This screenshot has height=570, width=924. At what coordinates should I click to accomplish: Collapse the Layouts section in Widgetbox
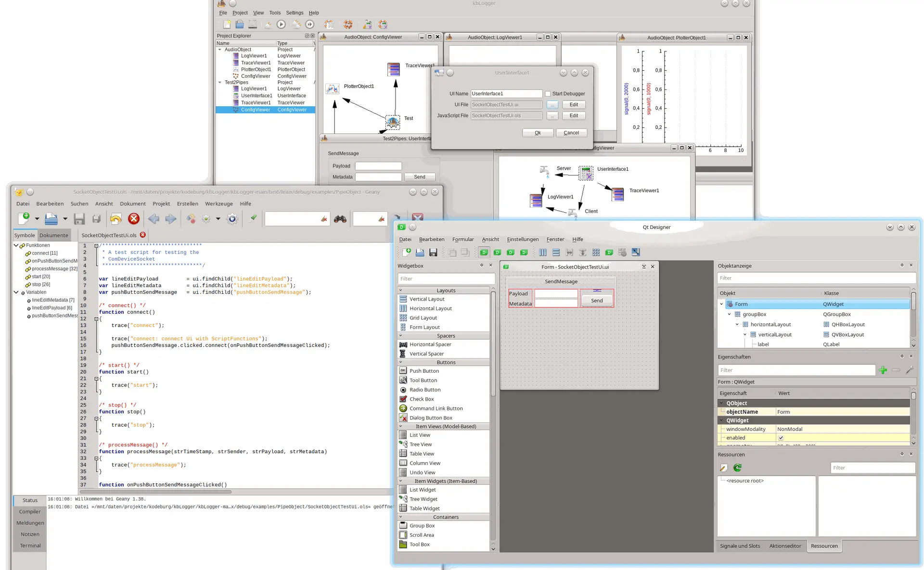(x=400, y=290)
